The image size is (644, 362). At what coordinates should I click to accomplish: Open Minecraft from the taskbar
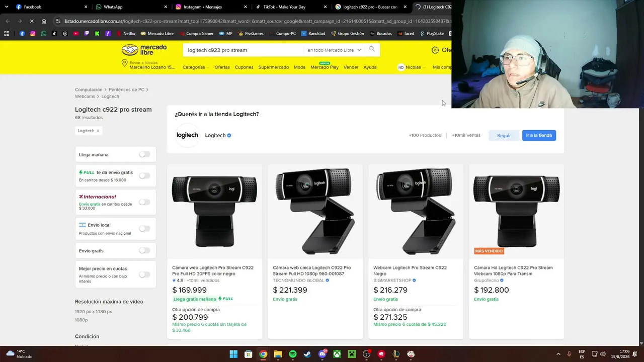(352, 354)
